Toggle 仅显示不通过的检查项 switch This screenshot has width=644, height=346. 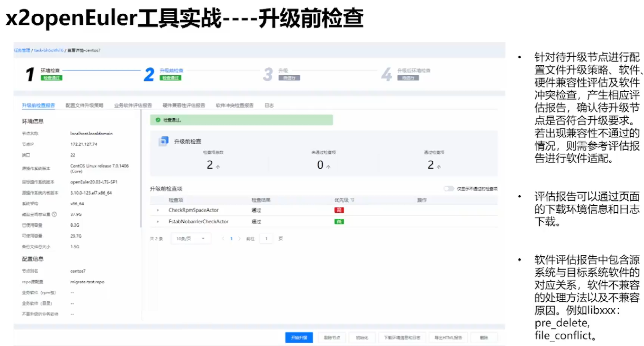pyautogui.click(x=449, y=189)
